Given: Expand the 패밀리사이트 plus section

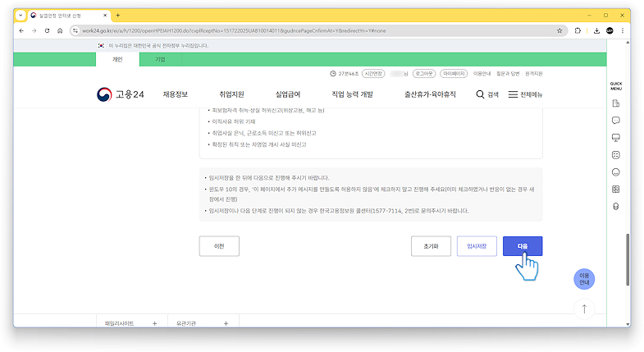Looking at the screenshot, I should [x=154, y=323].
